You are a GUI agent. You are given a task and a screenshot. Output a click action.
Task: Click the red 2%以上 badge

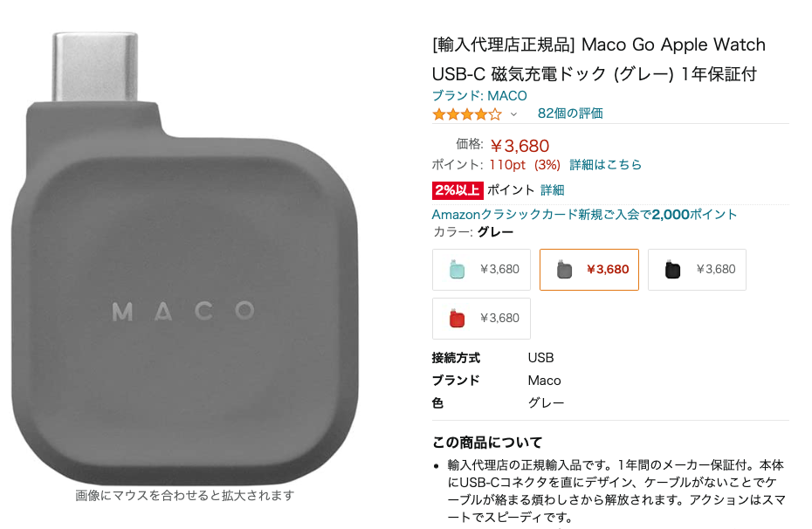458,190
